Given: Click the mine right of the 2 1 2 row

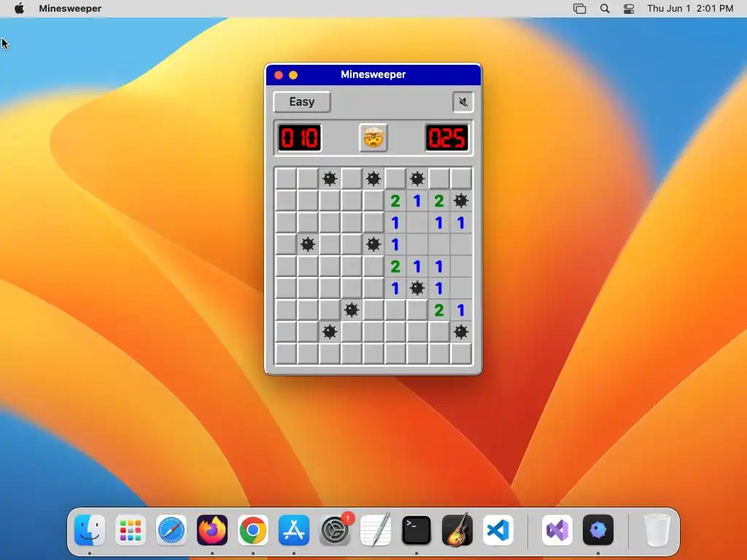Looking at the screenshot, I should tap(461, 201).
